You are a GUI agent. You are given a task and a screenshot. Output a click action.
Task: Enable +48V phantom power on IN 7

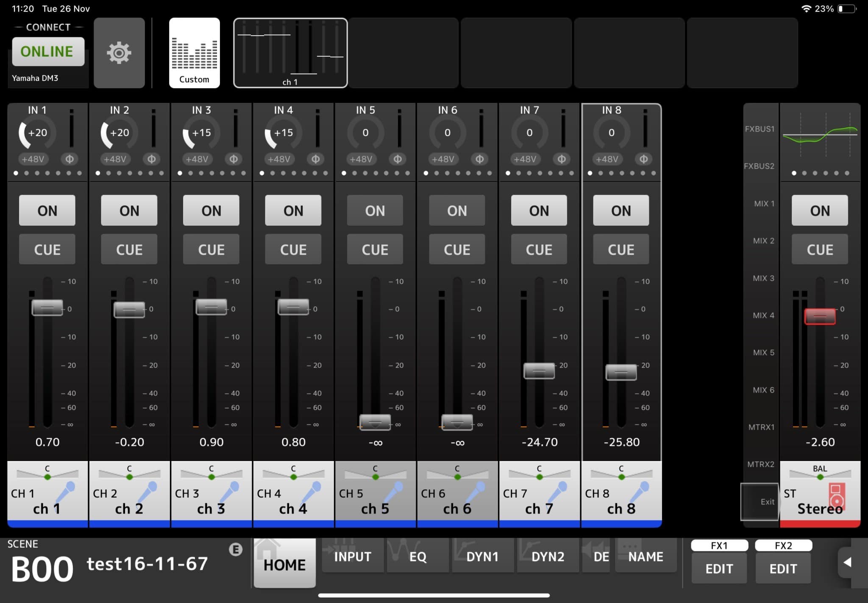(525, 159)
